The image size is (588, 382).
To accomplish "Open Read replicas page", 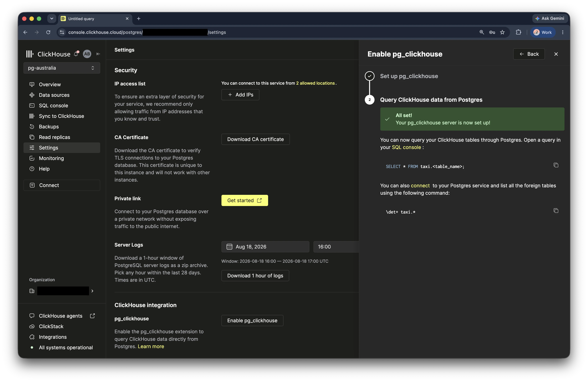I will [62, 137].
